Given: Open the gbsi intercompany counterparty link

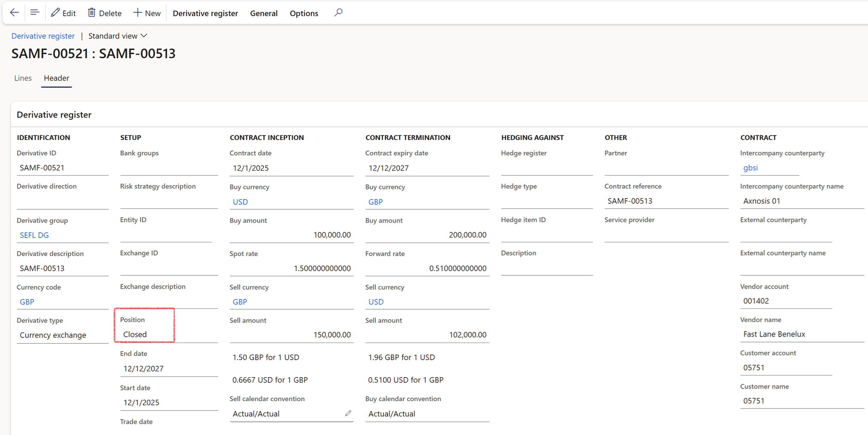Looking at the screenshot, I should point(750,168).
